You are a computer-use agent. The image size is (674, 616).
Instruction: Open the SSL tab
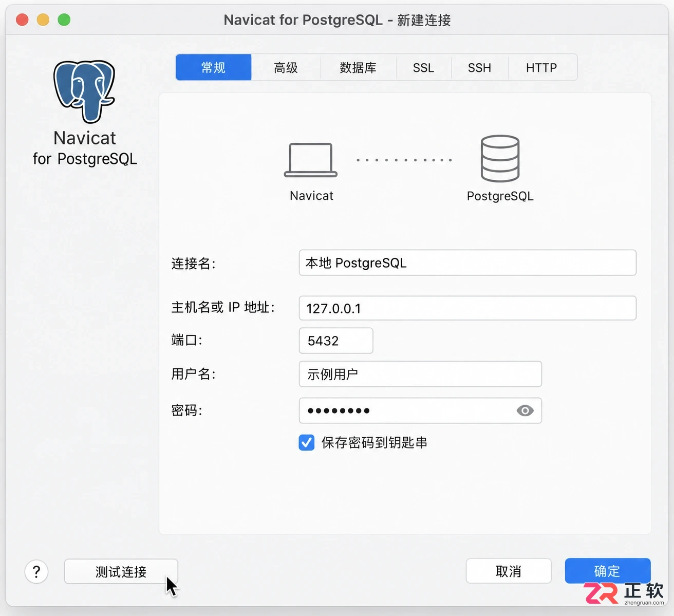coord(424,67)
